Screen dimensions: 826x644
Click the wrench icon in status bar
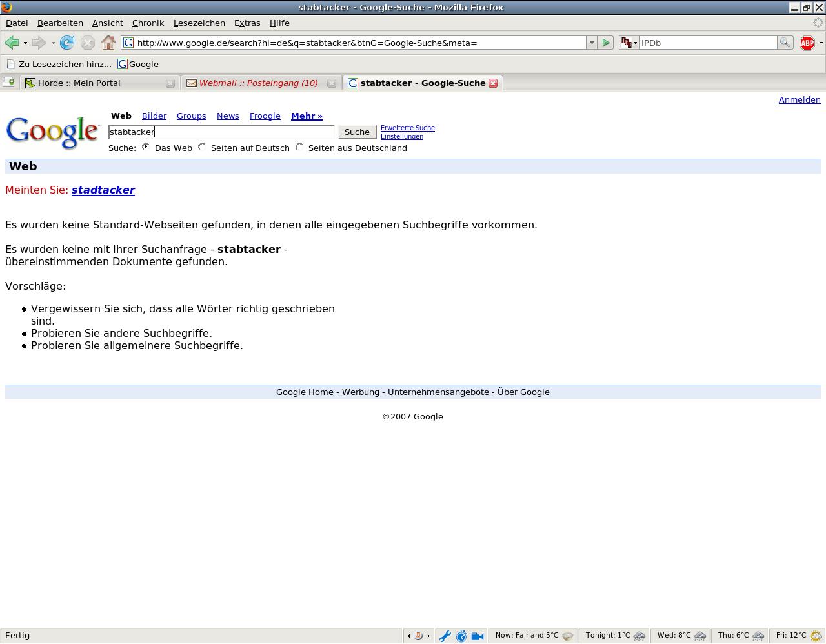(445, 636)
